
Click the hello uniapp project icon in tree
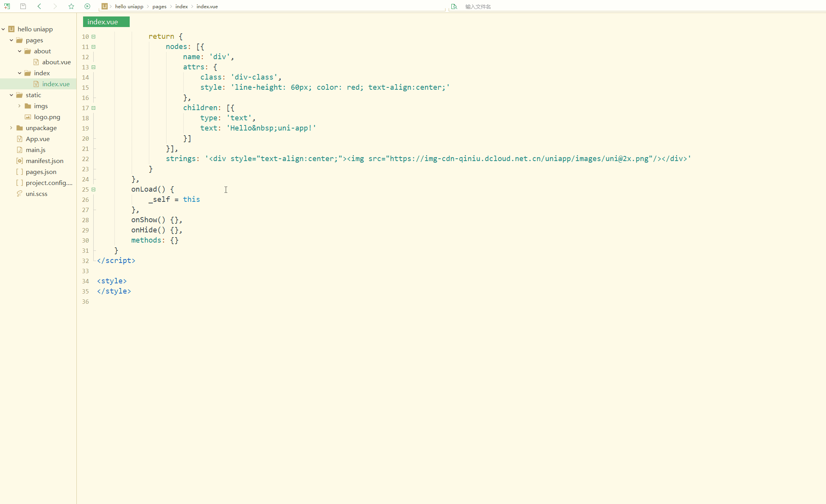click(11, 29)
